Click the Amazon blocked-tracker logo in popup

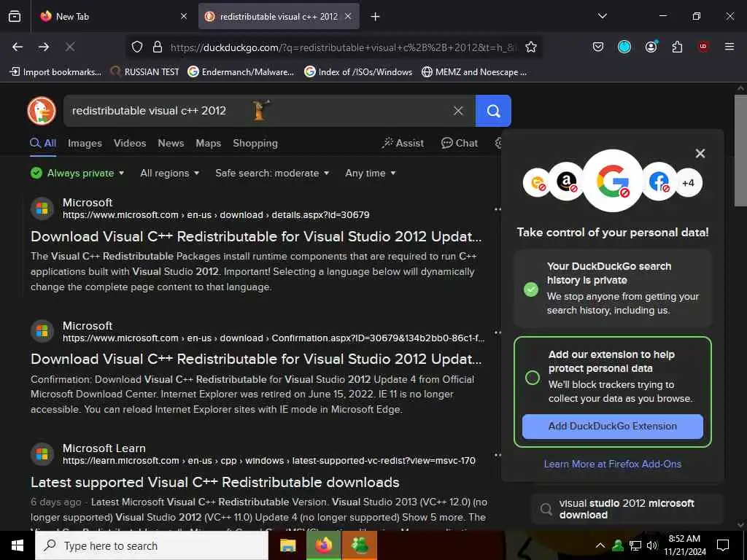pyautogui.click(x=566, y=182)
